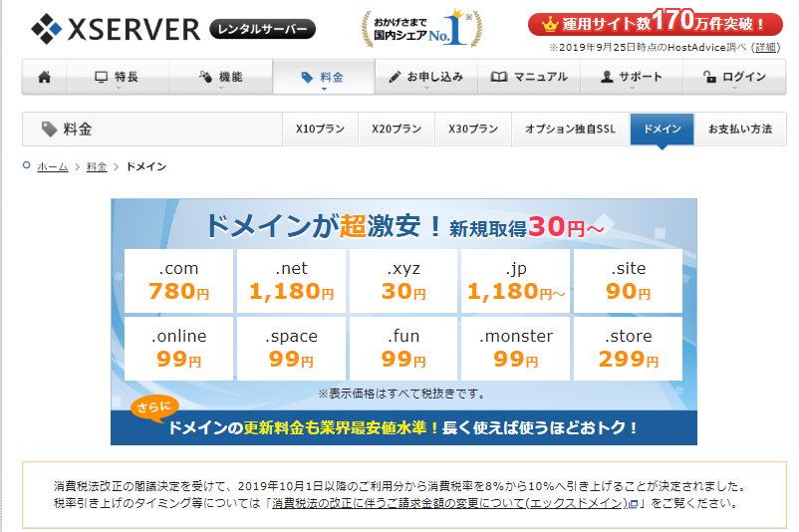Click the XSERVER logo
Screen dimensions: 799x532
click(x=116, y=29)
